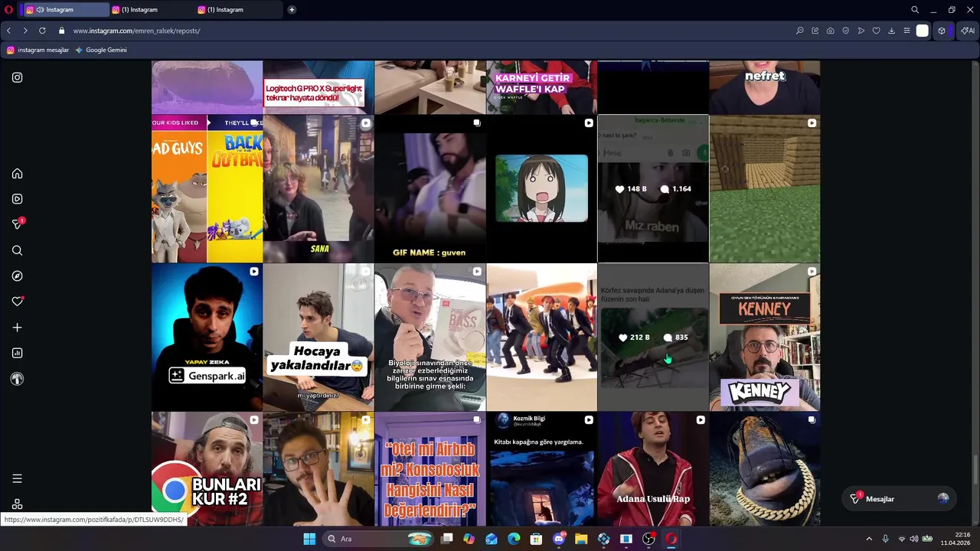
Task: Open a new tab with the plus button
Action: [292, 9]
